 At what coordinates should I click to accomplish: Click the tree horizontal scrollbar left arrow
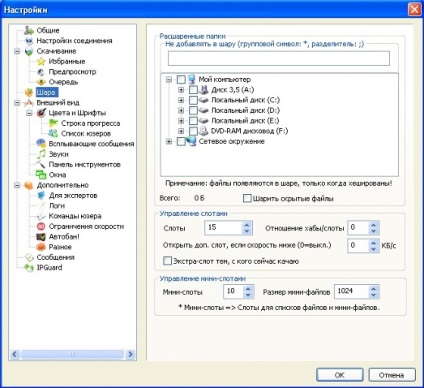[14, 354]
